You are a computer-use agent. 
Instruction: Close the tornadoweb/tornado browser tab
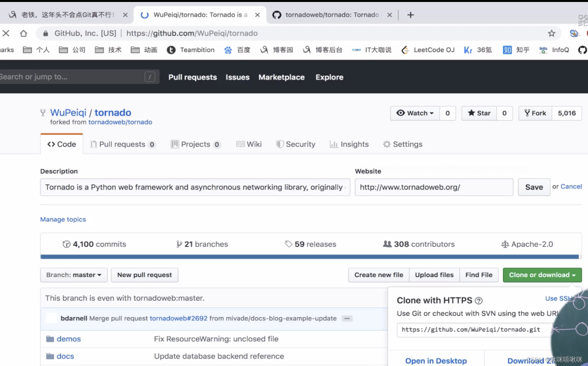coord(389,15)
